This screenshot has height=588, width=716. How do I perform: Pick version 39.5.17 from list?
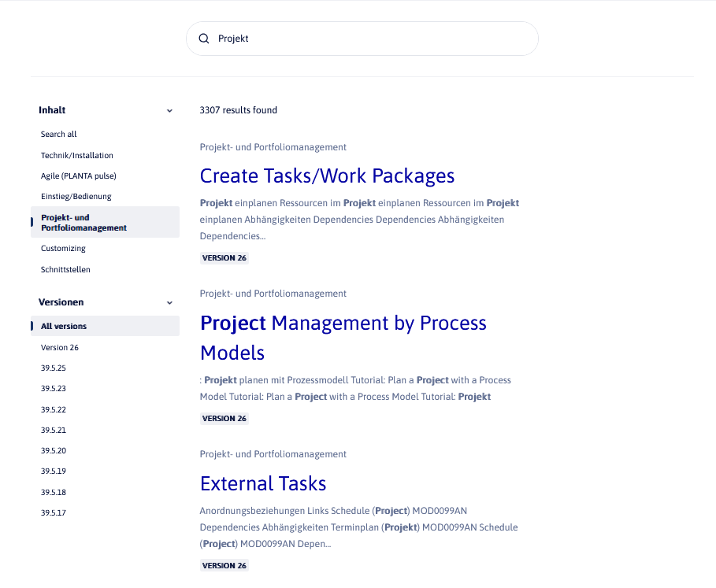(54, 513)
